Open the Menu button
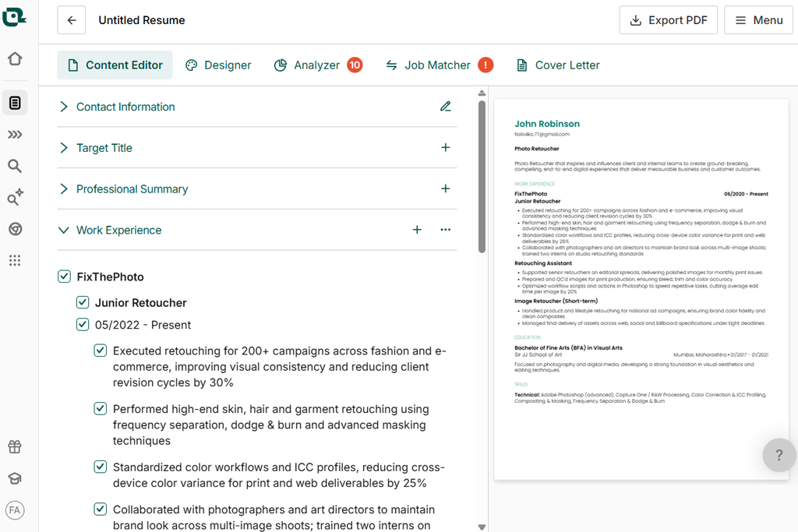 (758, 20)
